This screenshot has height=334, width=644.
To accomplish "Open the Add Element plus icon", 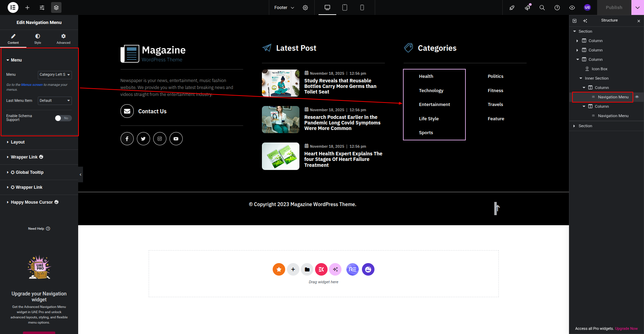I will tap(27, 7).
